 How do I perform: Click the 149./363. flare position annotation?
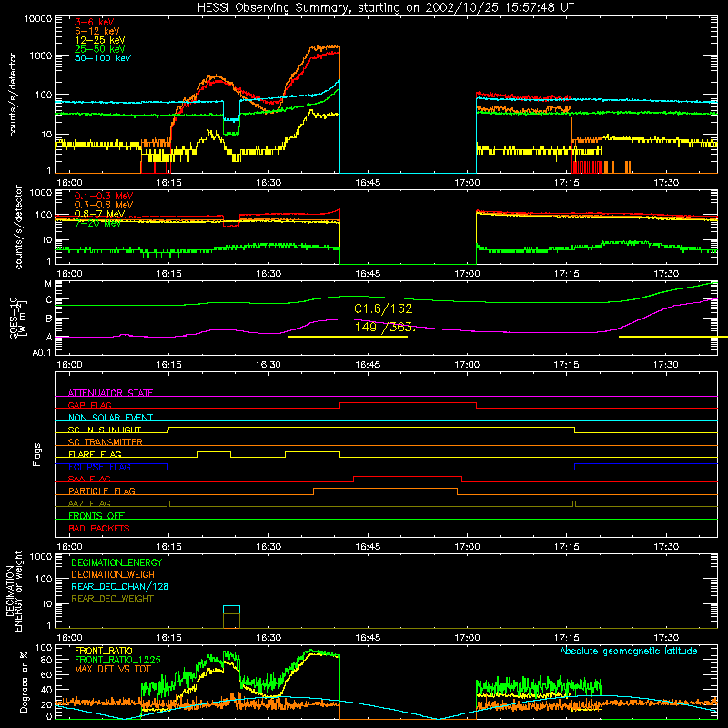(x=385, y=327)
